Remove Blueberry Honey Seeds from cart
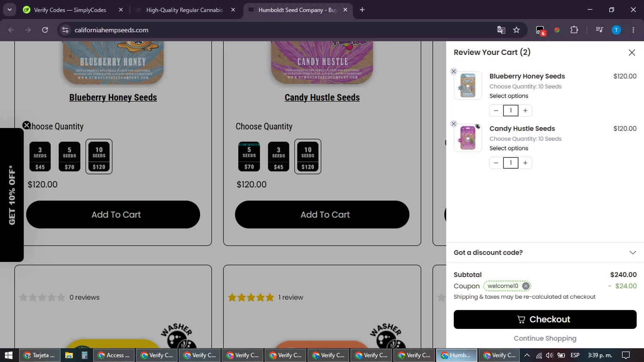This screenshot has width=644, height=362. pyautogui.click(x=454, y=72)
